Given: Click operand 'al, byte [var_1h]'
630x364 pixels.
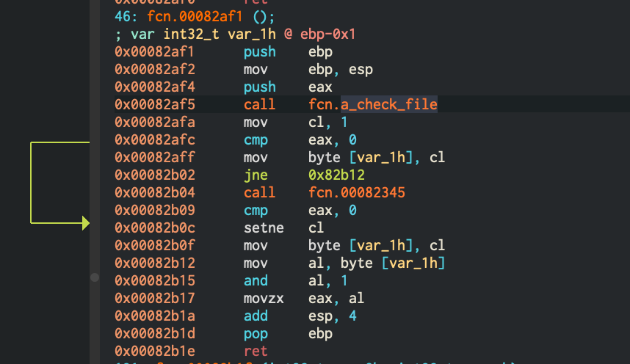Looking at the screenshot, I should 377,263.
